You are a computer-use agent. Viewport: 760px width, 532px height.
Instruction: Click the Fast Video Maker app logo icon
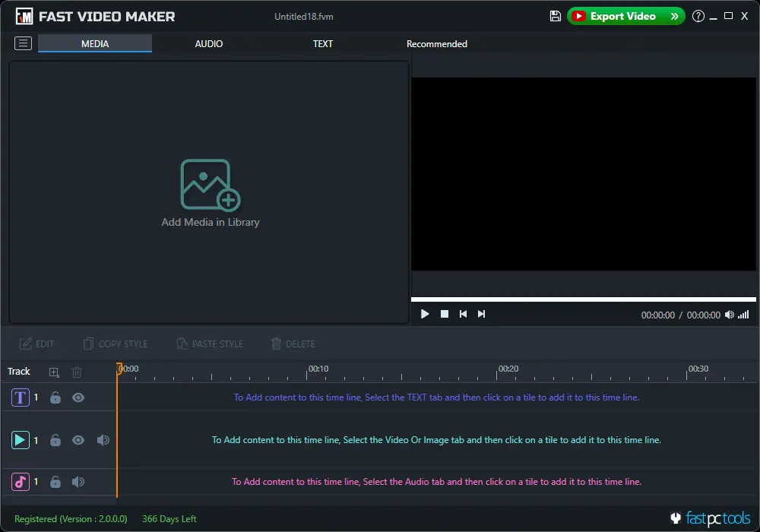(x=24, y=16)
